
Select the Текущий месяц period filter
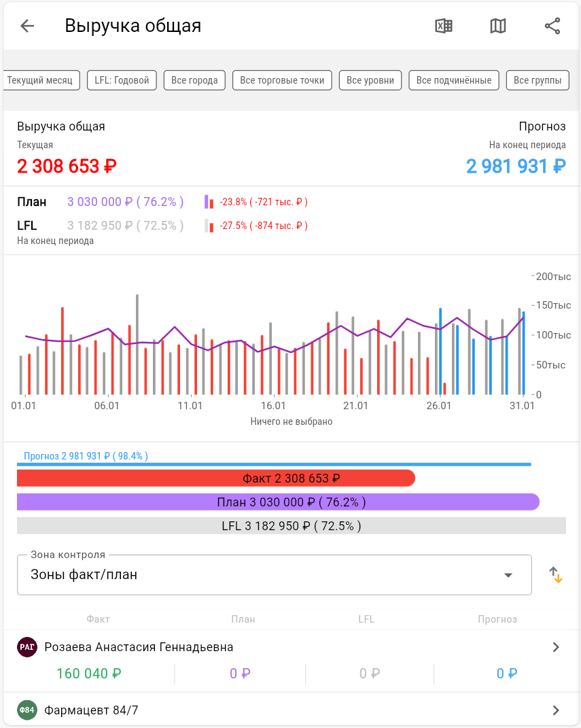pyautogui.click(x=40, y=80)
